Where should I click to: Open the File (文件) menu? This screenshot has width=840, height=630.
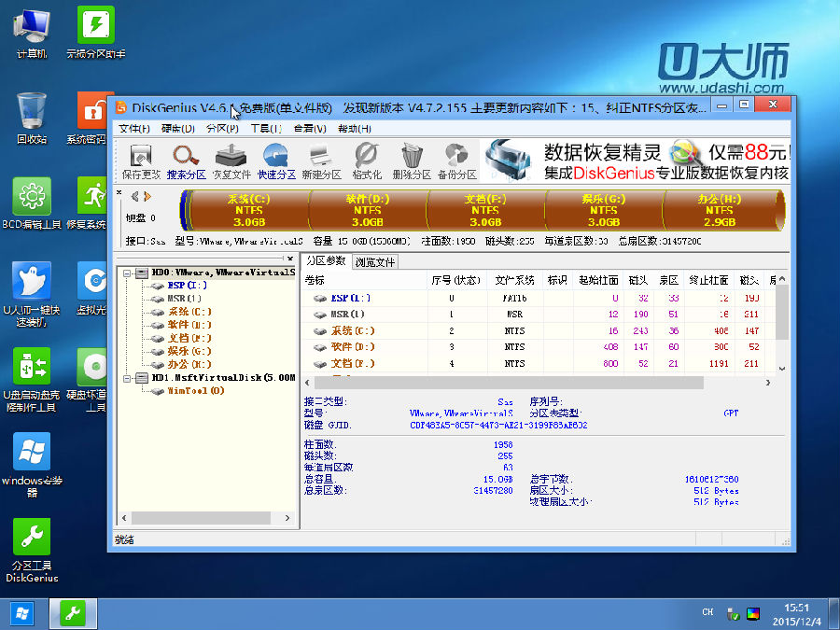click(133, 129)
